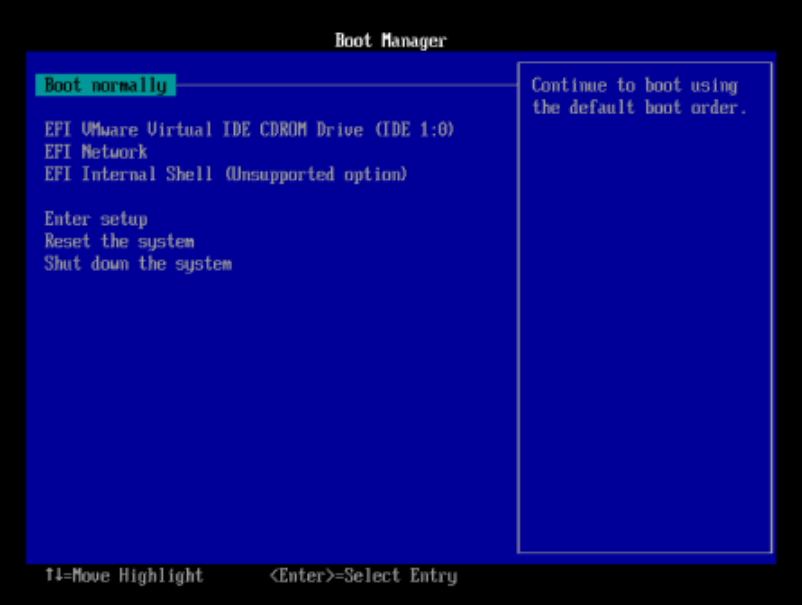Click the word Virtual in the CDROM entry
802x605 pixels.
click(180, 130)
